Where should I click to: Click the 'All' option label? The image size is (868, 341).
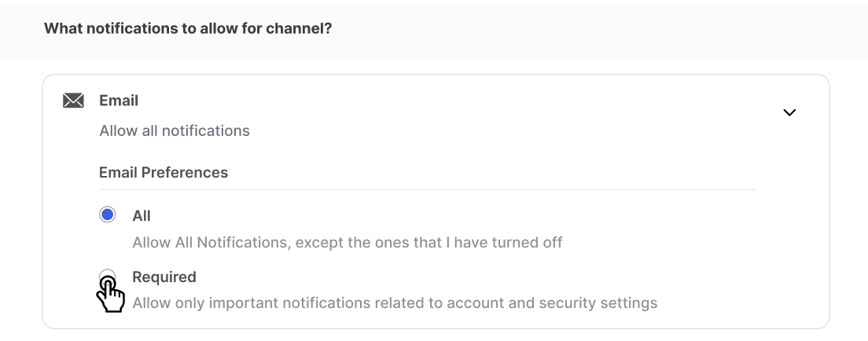[142, 216]
